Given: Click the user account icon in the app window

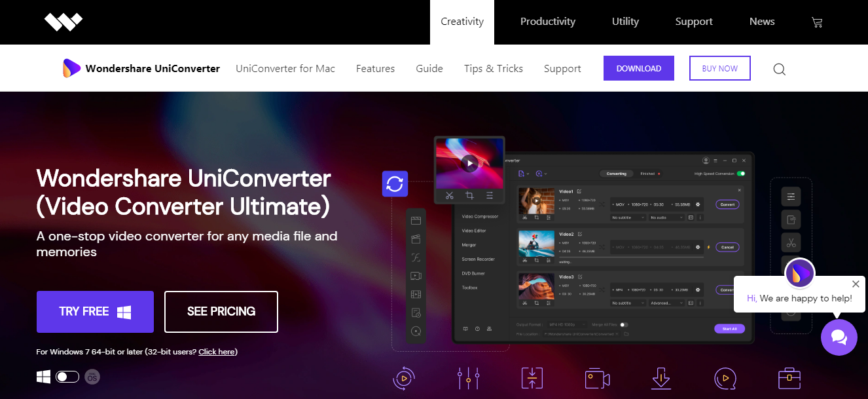Looking at the screenshot, I should click(706, 161).
